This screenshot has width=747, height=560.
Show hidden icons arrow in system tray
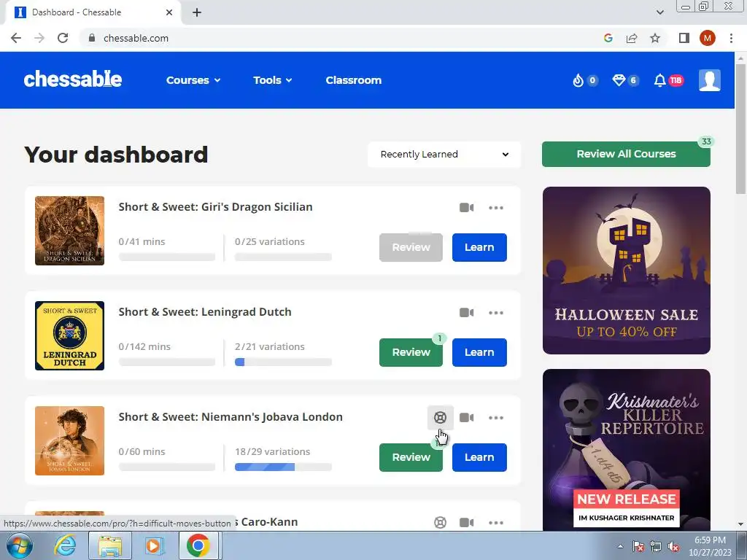click(620, 546)
